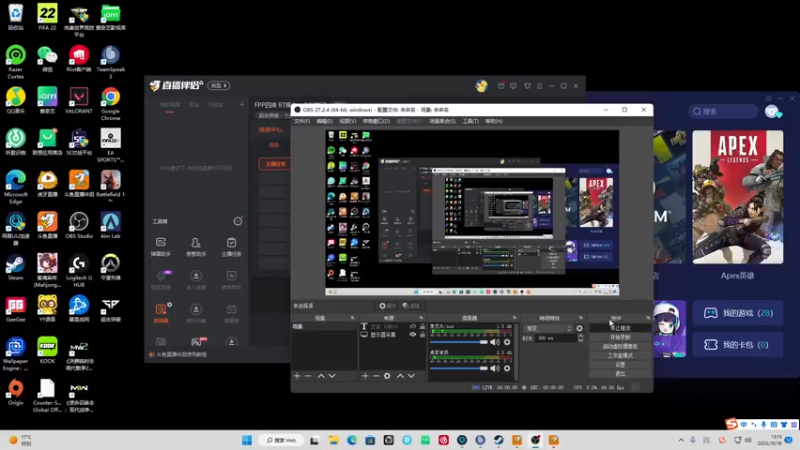This screenshot has height=450, width=800.
Task: Open My Card Packs (0) in game launcher
Action: tap(738, 345)
